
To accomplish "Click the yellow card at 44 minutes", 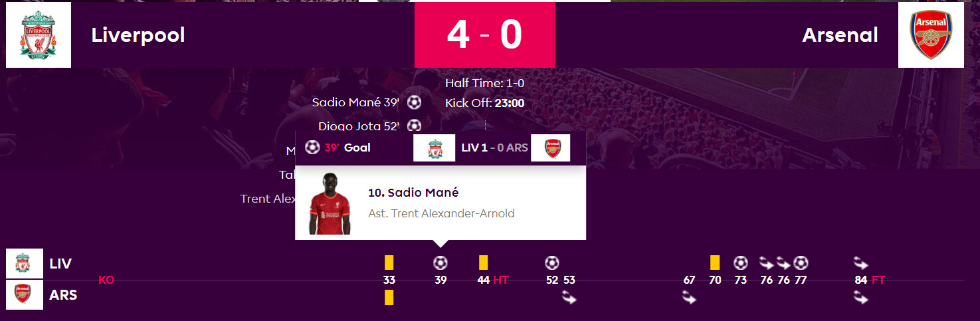I will tap(484, 263).
